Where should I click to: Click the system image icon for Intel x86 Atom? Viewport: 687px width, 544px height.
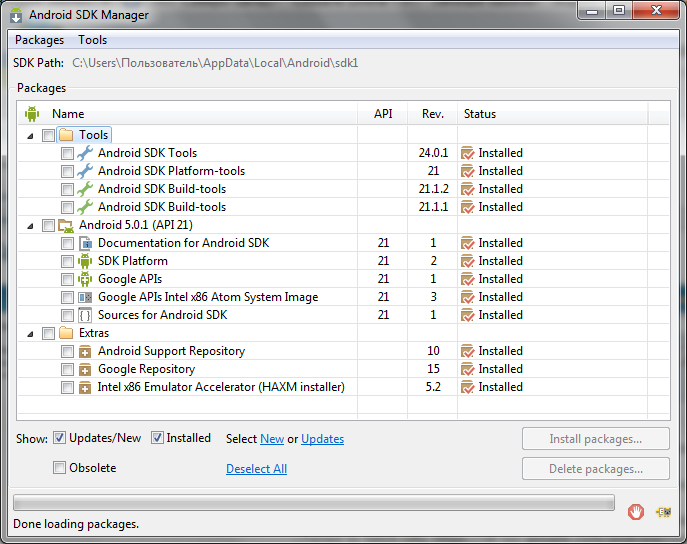tap(85, 297)
